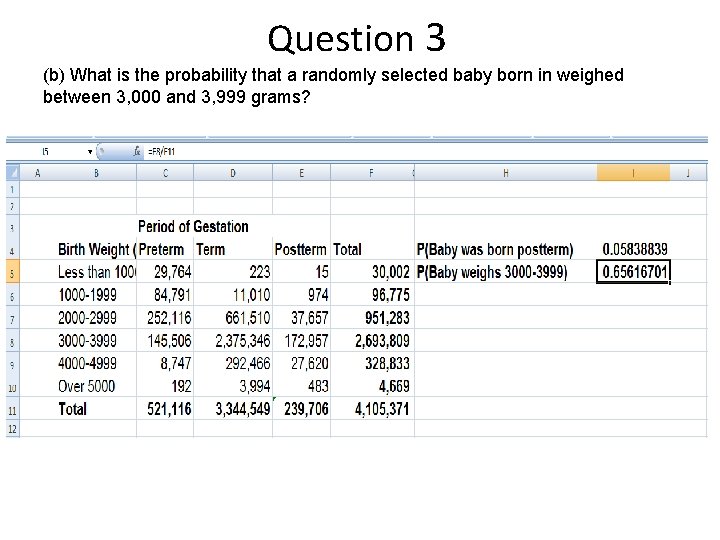The height and width of the screenshot is (540, 720).
Task: Click the cell with value 96,775
Action: pyautogui.click(x=372, y=295)
